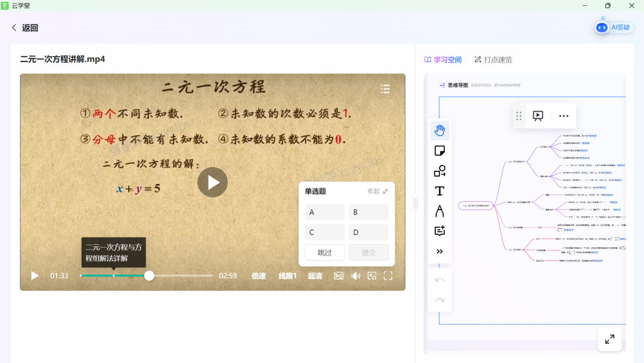Click total duration 02:59

point(228,276)
